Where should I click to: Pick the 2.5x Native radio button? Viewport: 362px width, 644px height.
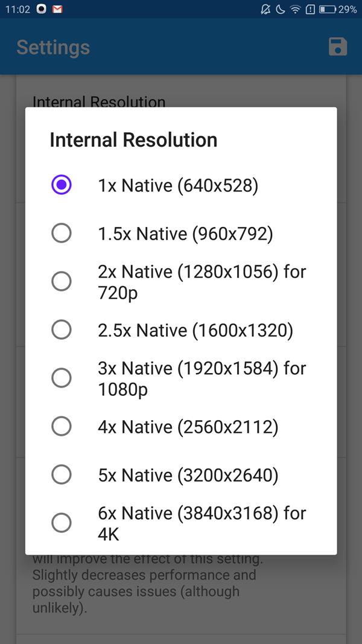coord(62,330)
